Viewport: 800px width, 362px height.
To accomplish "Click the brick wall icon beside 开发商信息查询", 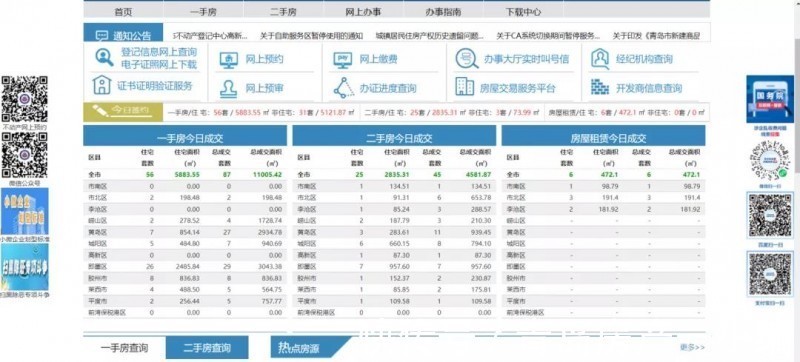I will (600, 87).
